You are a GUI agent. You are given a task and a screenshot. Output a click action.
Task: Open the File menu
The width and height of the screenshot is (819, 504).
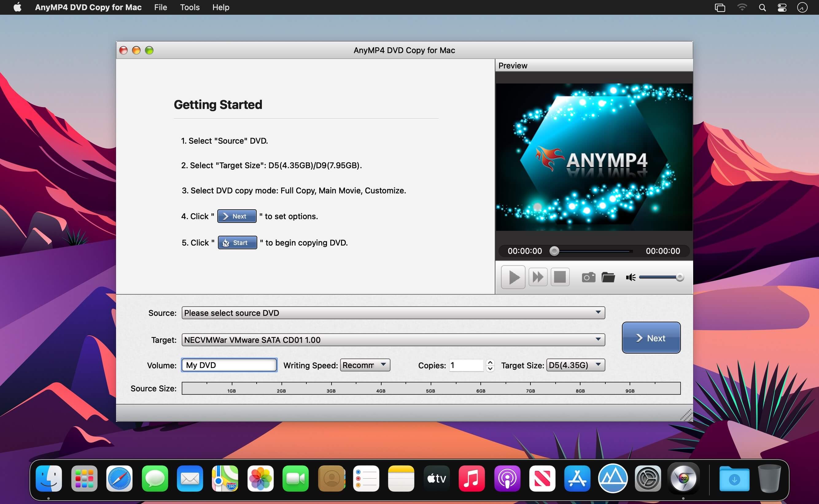click(160, 7)
